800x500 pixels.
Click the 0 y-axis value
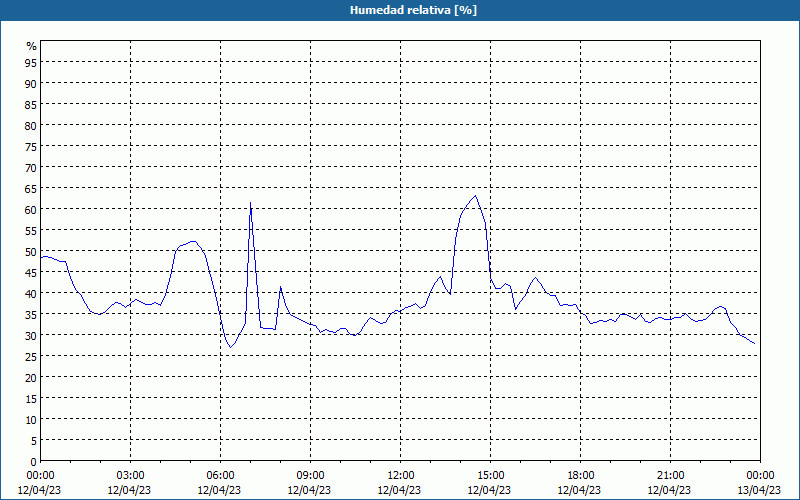pyautogui.click(x=34, y=462)
